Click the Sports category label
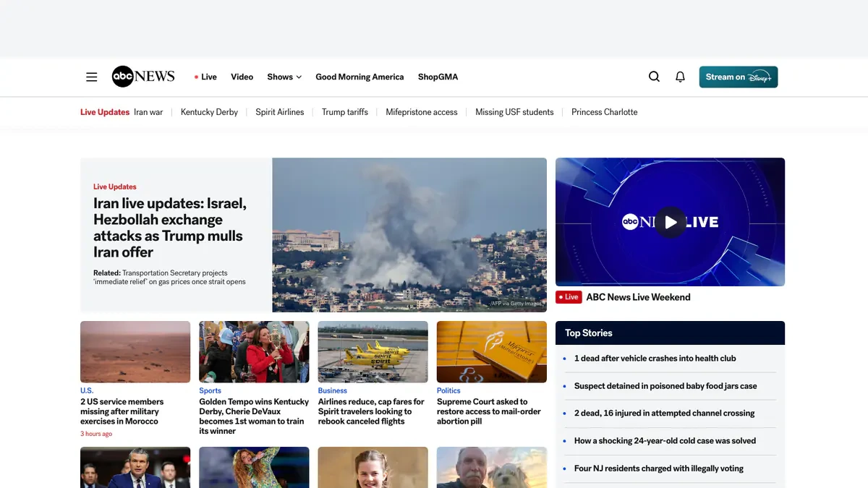Viewport: 868px width, 488px height. coord(210,390)
